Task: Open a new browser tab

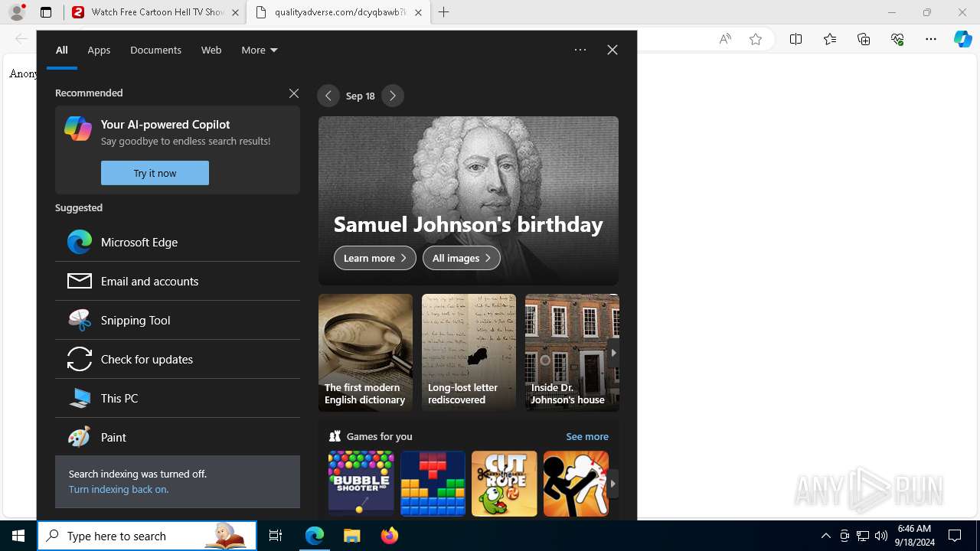Action: pos(444,12)
